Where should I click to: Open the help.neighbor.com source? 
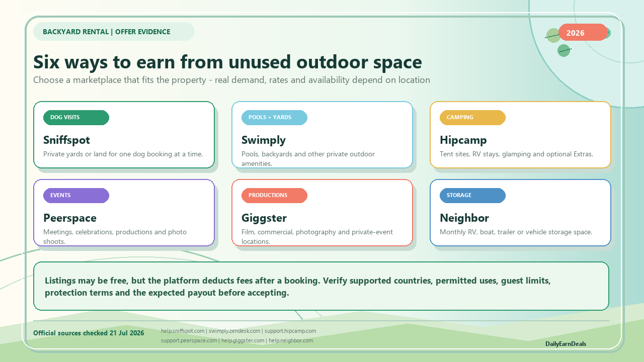click(291, 340)
